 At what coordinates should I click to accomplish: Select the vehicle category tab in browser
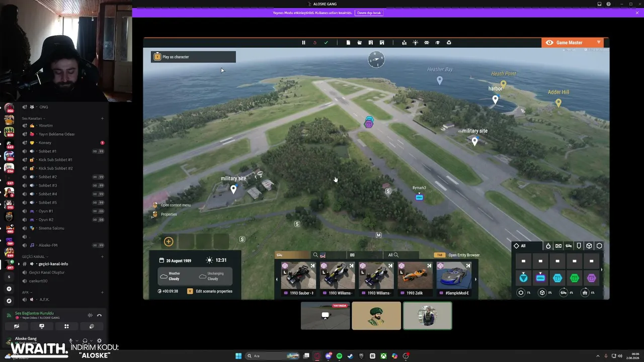pyautogui.click(x=292, y=255)
